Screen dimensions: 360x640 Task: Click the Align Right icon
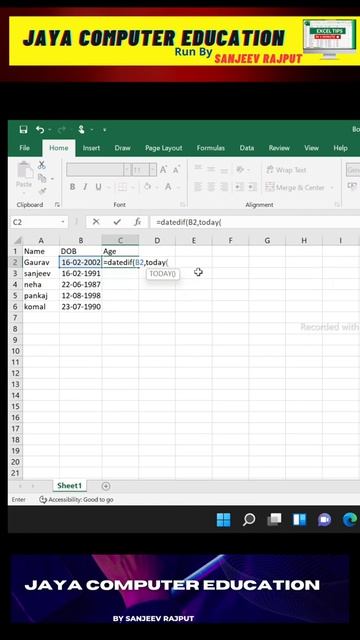point(224,187)
